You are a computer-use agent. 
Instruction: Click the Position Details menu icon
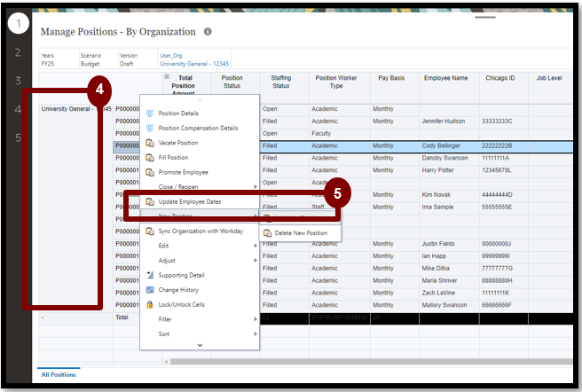[x=150, y=114]
